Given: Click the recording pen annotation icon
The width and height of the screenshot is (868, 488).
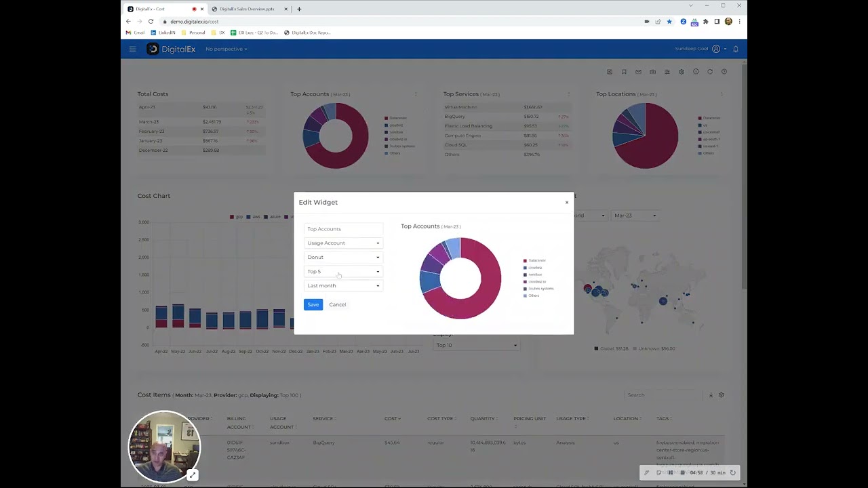Looking at the screenshot, I should pos(647,472).
